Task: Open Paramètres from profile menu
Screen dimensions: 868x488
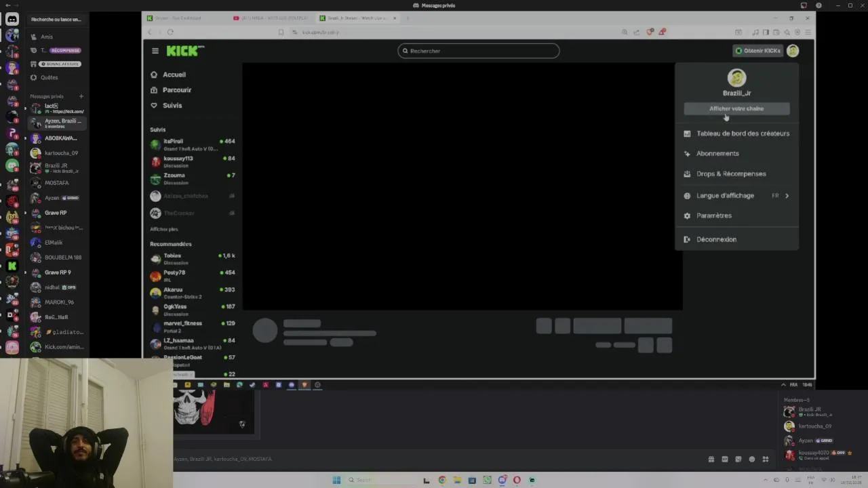Action: [736, 216]
